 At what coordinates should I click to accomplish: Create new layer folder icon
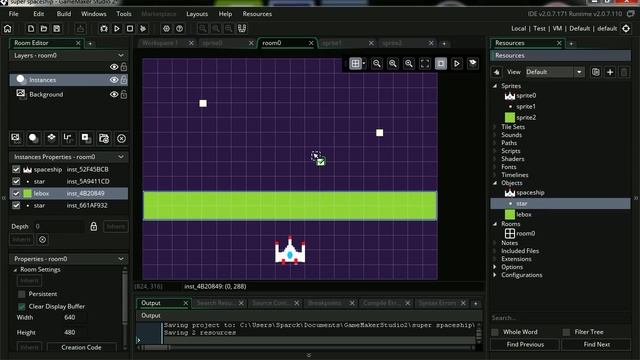[x=104, y=138]
